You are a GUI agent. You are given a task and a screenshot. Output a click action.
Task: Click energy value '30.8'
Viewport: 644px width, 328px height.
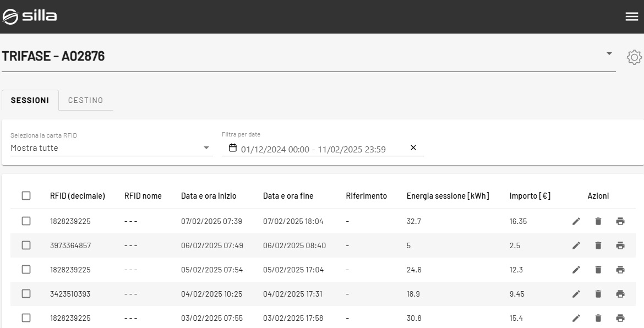[414, 318]
